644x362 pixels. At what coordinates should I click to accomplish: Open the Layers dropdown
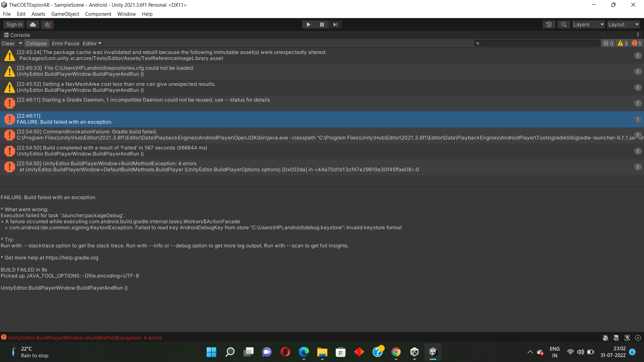588,24
